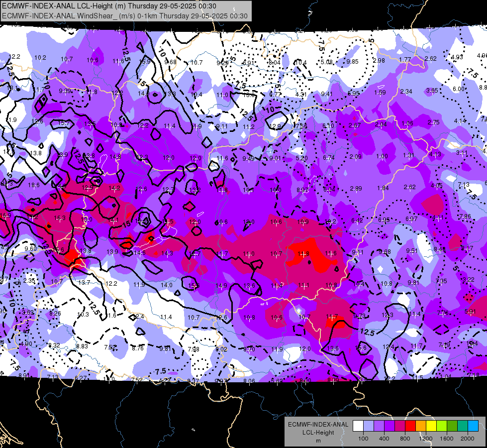Click the wind shear value 1.31
Screen dimensions: 487x448
pos(409,155)
